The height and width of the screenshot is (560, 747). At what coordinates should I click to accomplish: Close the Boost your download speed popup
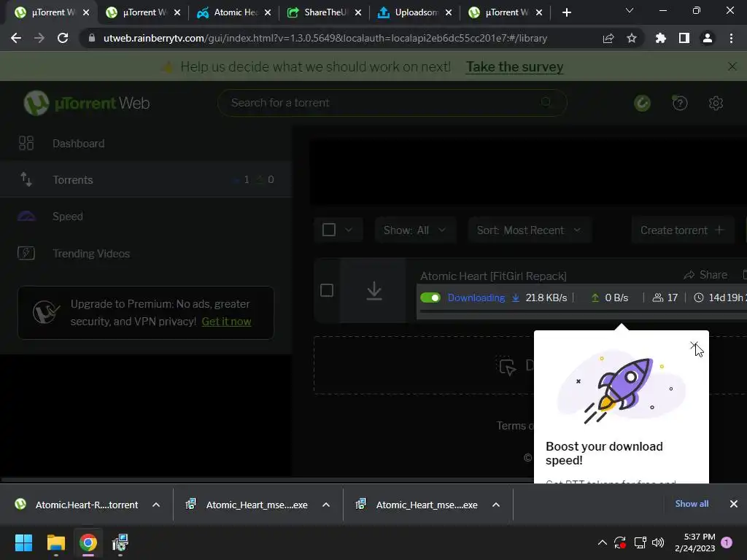click(x=694, y=345)
